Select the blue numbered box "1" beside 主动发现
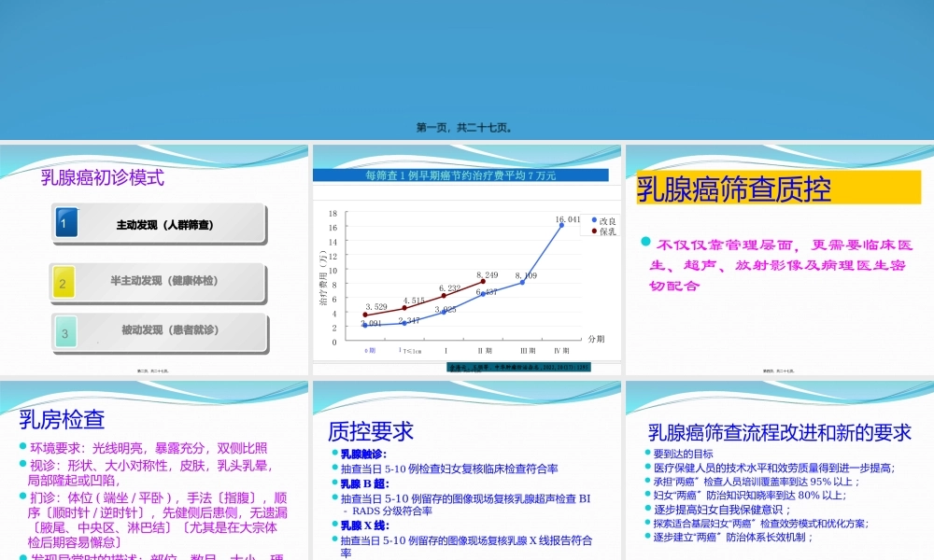 (64, 224)
